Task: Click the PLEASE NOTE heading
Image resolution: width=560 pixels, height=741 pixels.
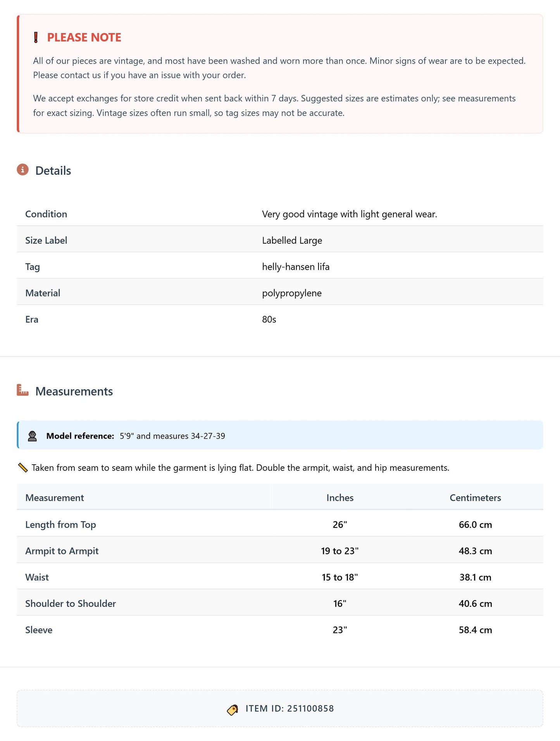Action: click(x=84, y=37)
